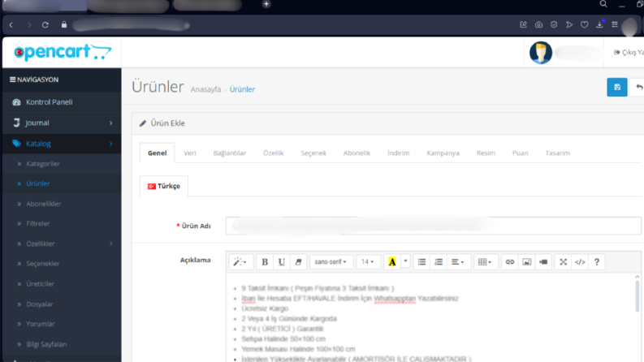
Task: Open the paragraph alignment dropdown
Action: pos(457,262)
